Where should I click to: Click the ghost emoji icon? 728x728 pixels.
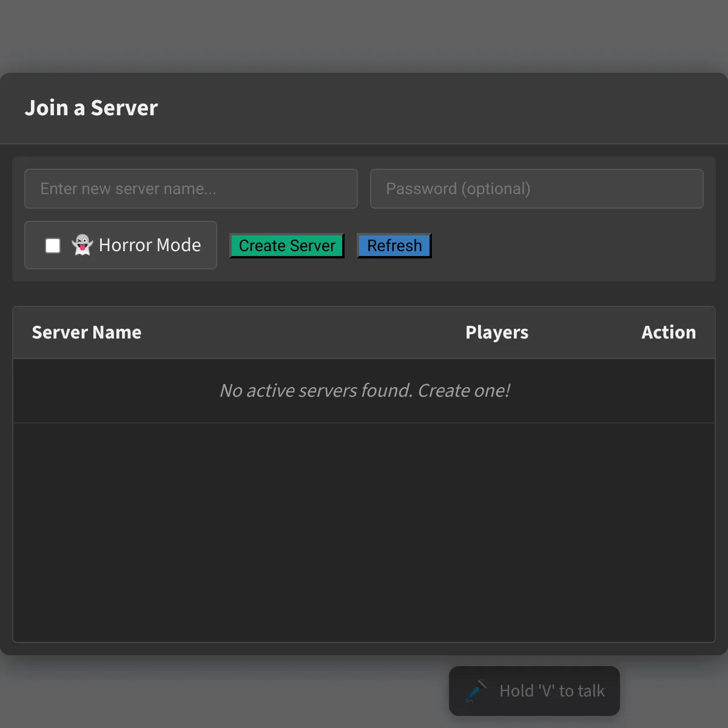click(82, 245)
